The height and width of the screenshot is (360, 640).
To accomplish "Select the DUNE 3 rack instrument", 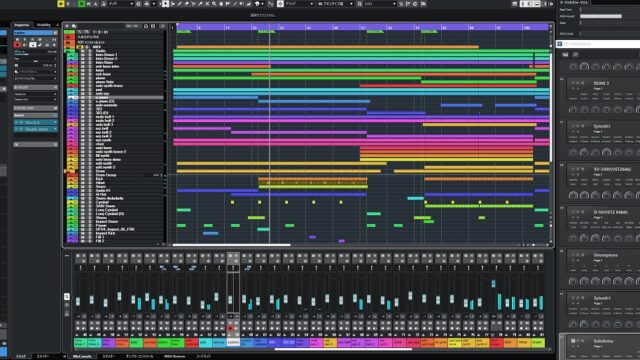I will [601, 83].
